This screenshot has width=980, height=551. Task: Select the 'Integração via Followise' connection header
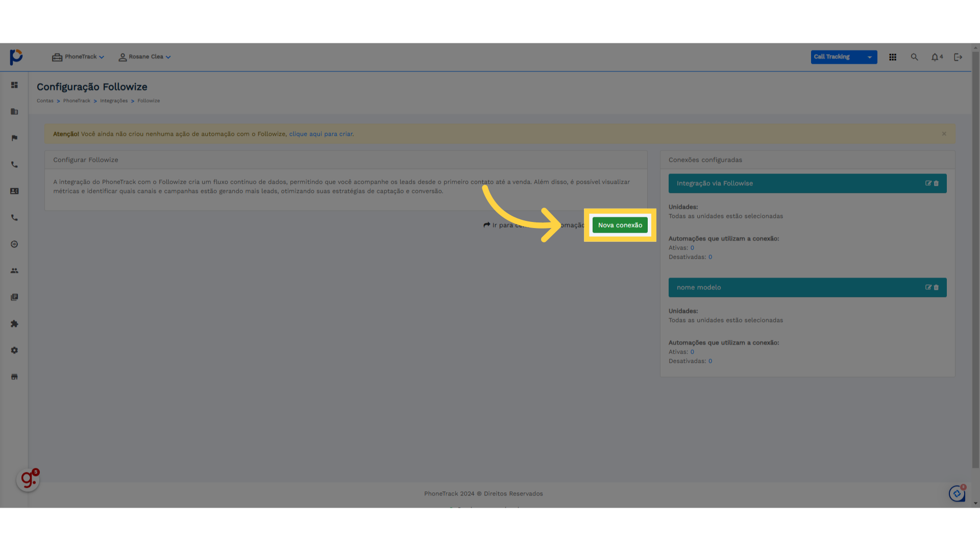[x=807, y=183]
